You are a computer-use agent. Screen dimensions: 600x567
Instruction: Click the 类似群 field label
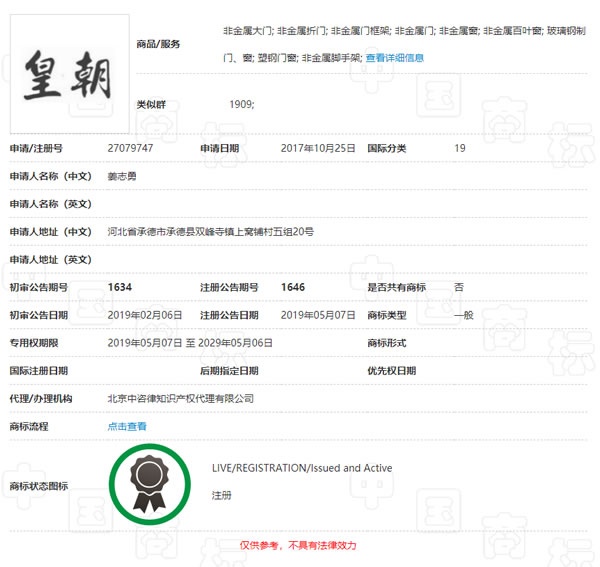tap(151, 104)
